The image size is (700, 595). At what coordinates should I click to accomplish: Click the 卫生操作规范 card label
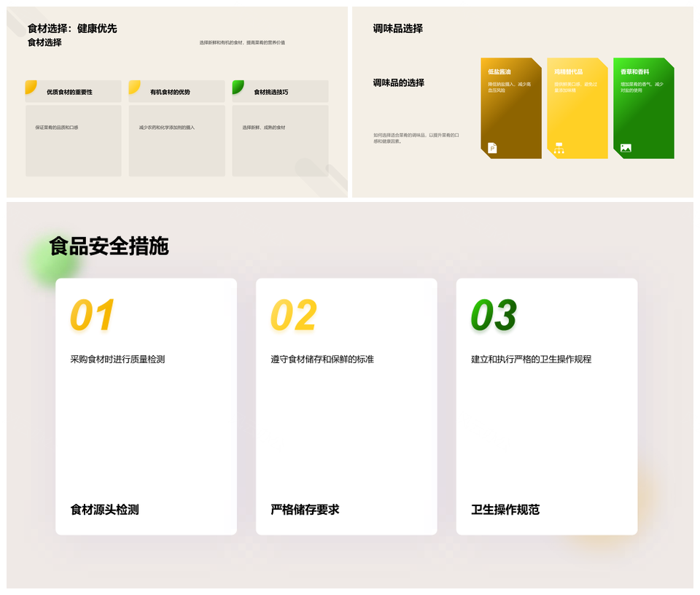pos(505,510)
